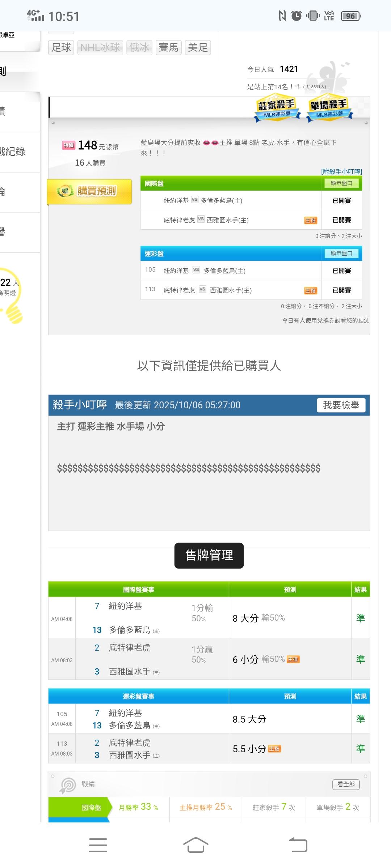Tap 1分贏 50% handicap cell

202,654
